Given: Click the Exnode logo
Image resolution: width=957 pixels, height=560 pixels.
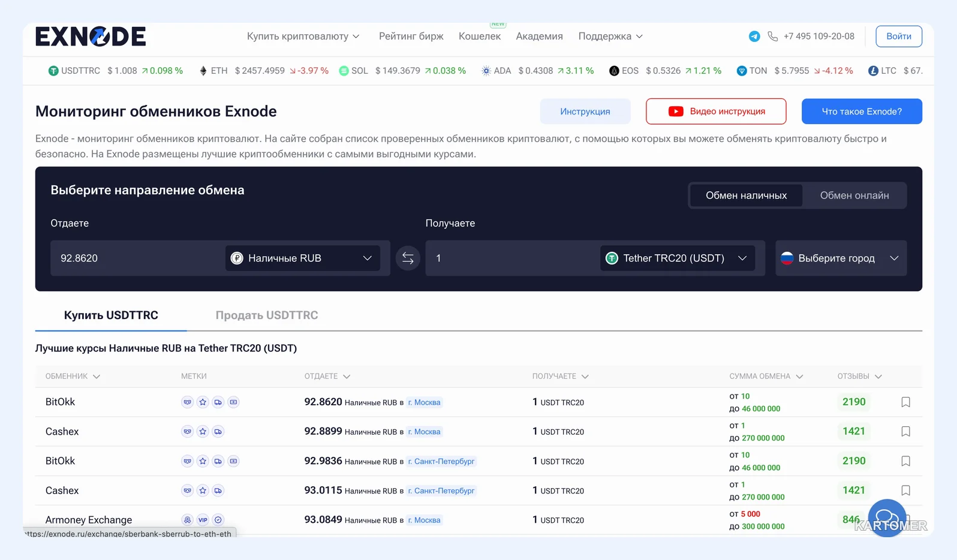Looking at the screenshot, I should point(91,37).
